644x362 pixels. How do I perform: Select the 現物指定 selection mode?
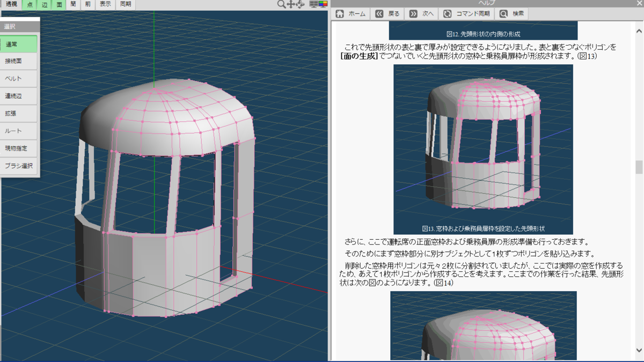19,149
